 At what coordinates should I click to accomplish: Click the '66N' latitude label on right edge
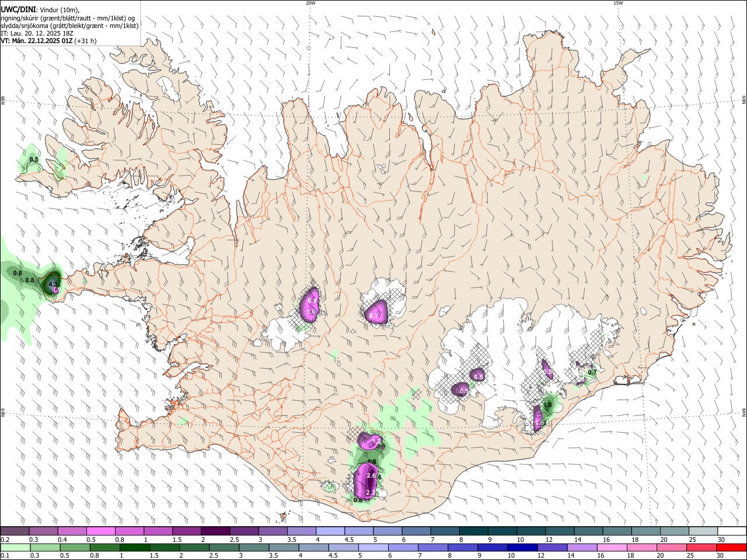(x=744, y=100)
